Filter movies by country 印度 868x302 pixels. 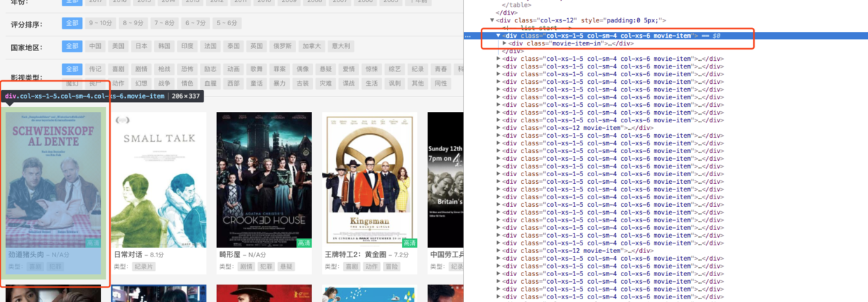[187, 46]
